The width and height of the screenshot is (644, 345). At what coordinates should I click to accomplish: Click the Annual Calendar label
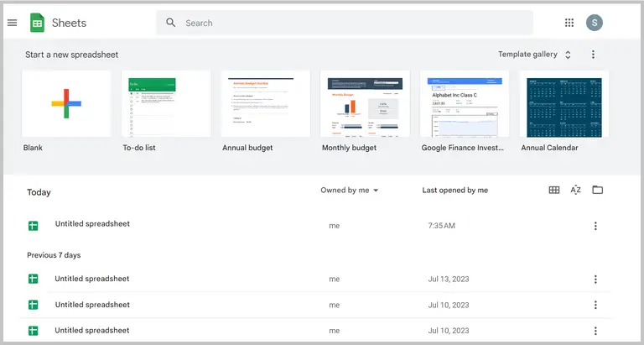pyautogui.click(x=549, y=148)
